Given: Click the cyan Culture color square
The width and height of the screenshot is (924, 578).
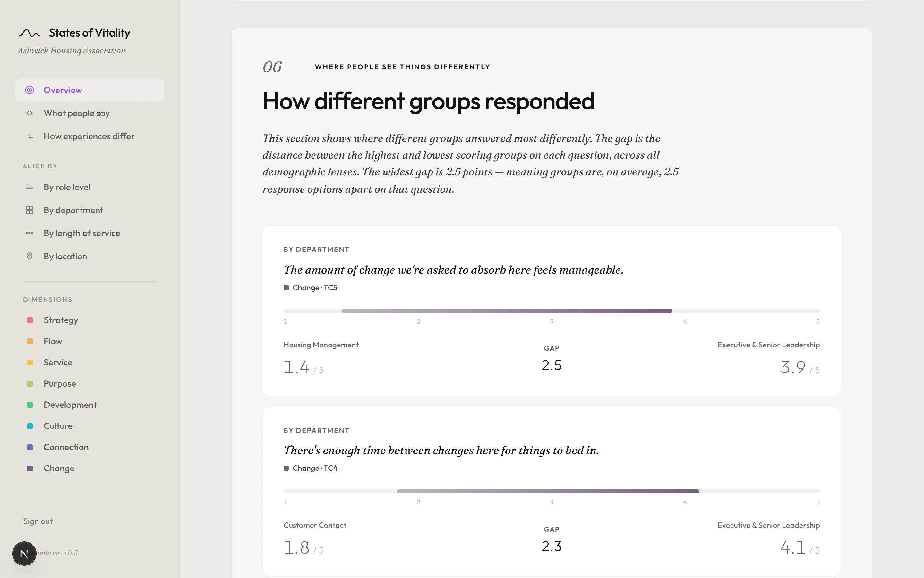Looking at the screenshot, I should (30, 426).
